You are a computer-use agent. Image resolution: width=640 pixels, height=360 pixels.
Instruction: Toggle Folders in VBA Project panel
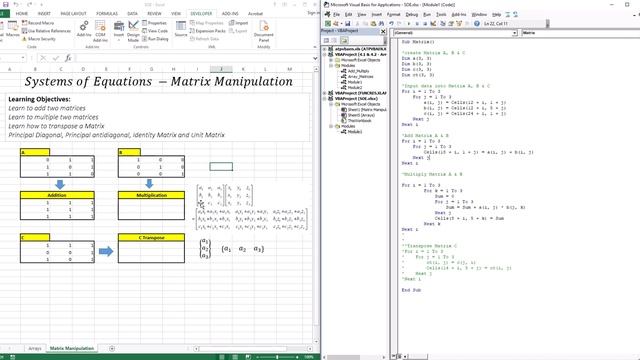point(344,40)
